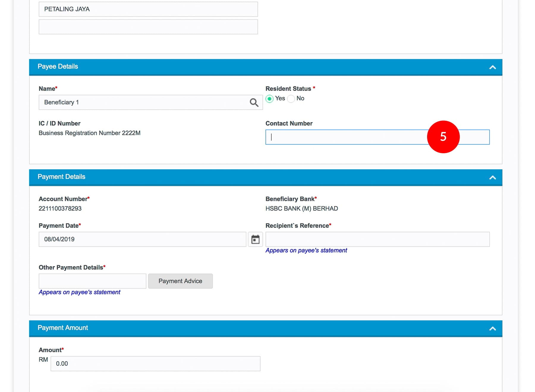Screen dimensions: 535x392
Task: Select No for Resident Status
Action: (x=291, y=99)
